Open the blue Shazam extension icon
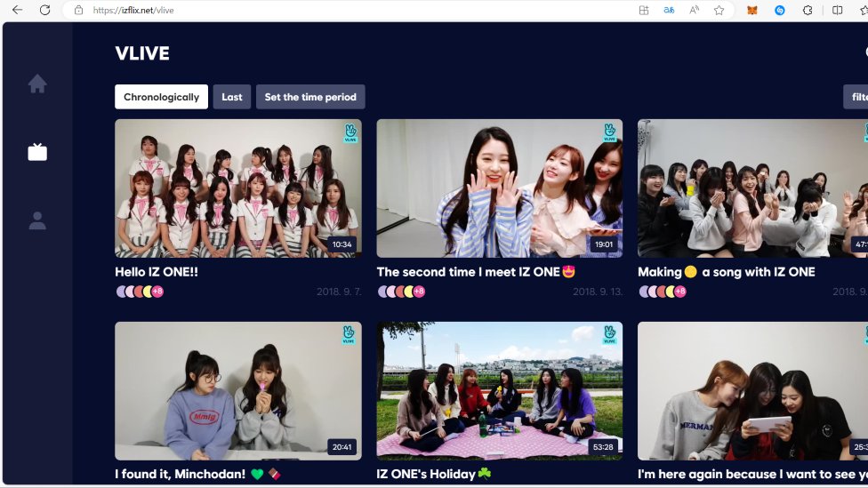868x488 pixels. point(779,10)
